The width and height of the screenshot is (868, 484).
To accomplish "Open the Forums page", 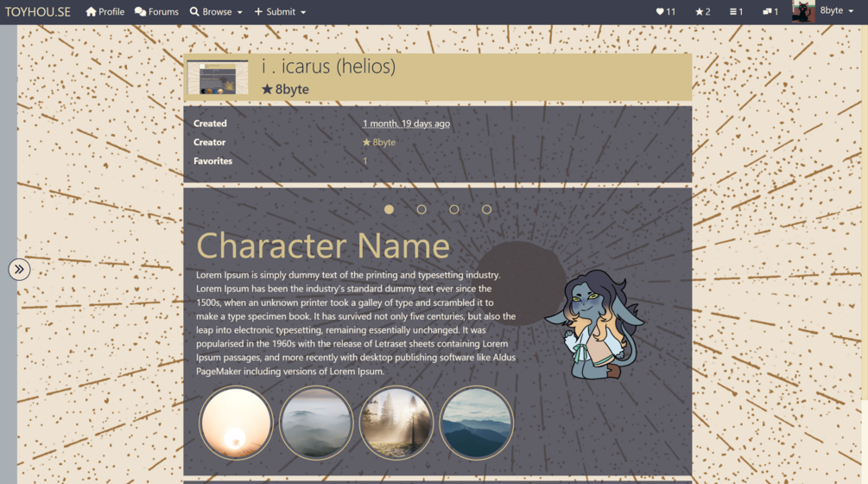I will click(x=156, y=11).
